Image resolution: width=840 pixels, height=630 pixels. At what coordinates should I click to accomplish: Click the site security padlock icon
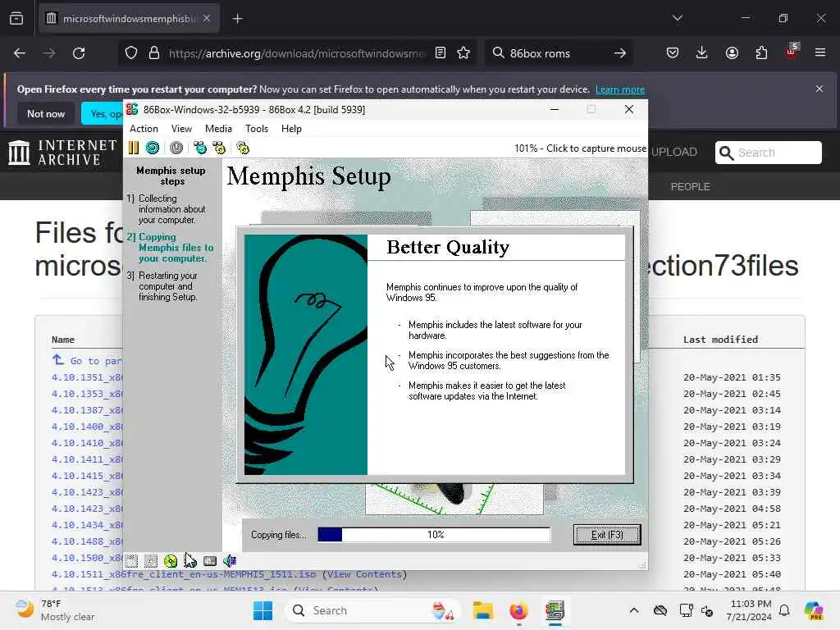tap(154, 53)
